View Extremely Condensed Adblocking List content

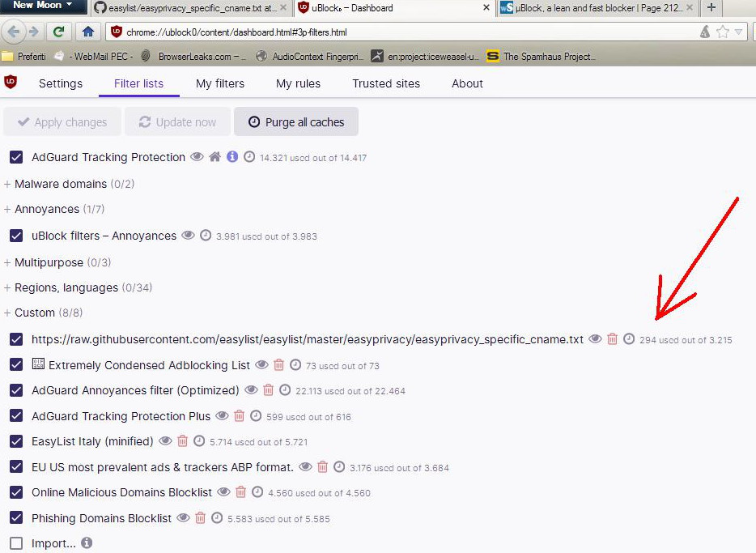(x=261, y=365)
